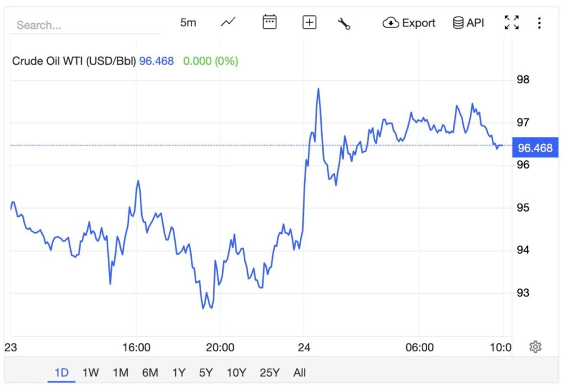
Task: Click the line chart type icon
Action: click(x=228, y=23)
